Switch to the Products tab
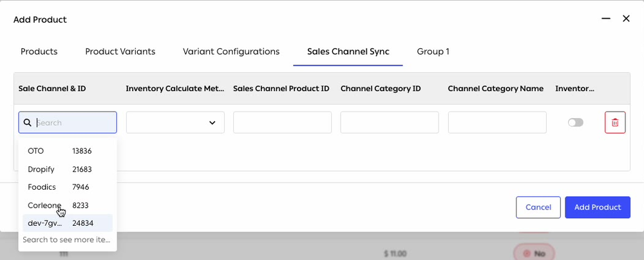The image size is (644, 260). click(39, 52)
